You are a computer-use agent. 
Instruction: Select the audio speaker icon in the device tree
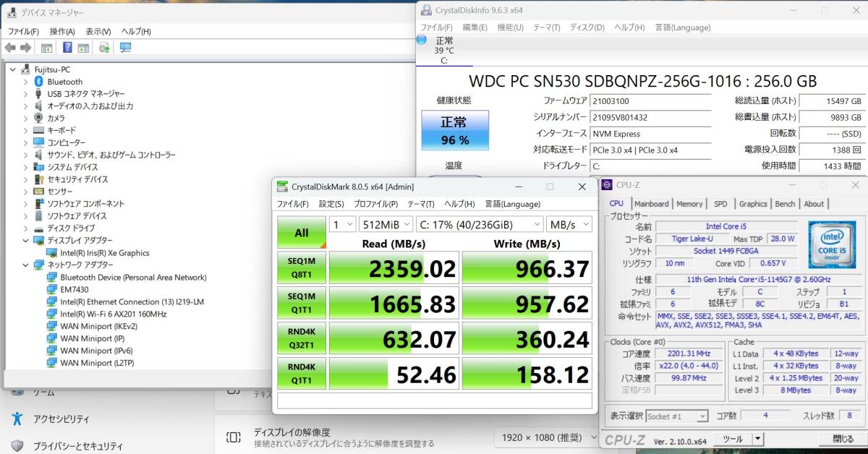tap(39, 106)
